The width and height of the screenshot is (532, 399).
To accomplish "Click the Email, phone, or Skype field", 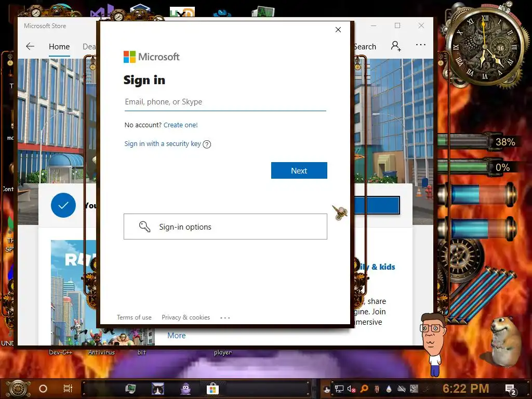I will click(x=225, y=102).
